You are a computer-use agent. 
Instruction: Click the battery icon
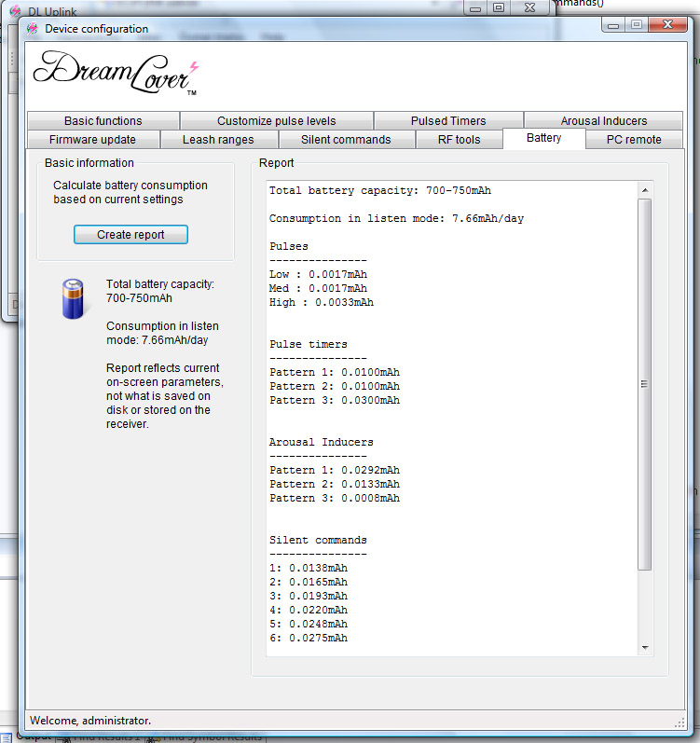(73, 299)
